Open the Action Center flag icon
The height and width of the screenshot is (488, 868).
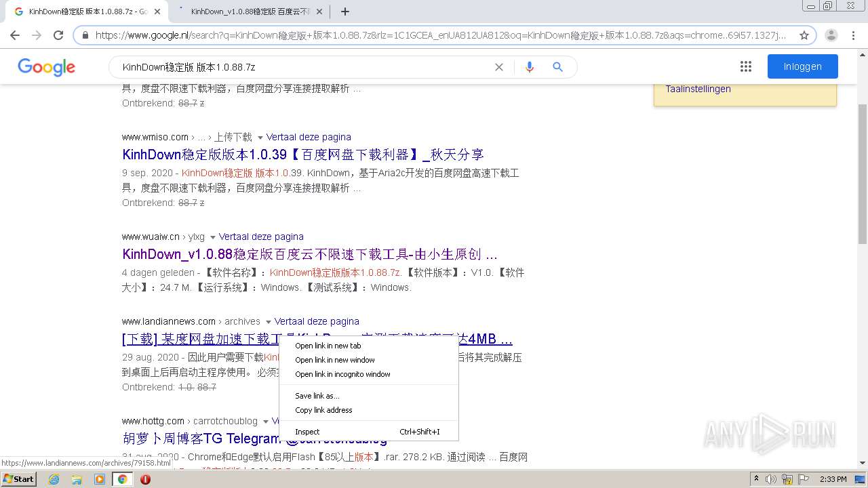(x=804, y=479)
